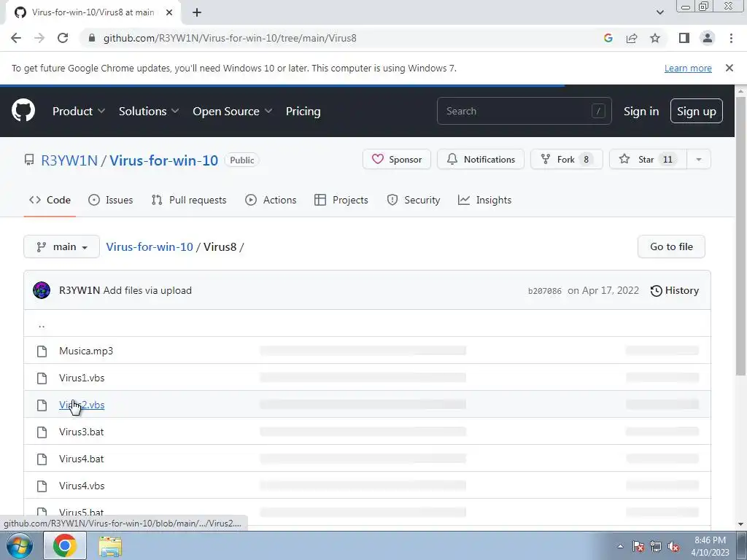Click the Sign up button
747x560 pixels.
click(696, 111)
